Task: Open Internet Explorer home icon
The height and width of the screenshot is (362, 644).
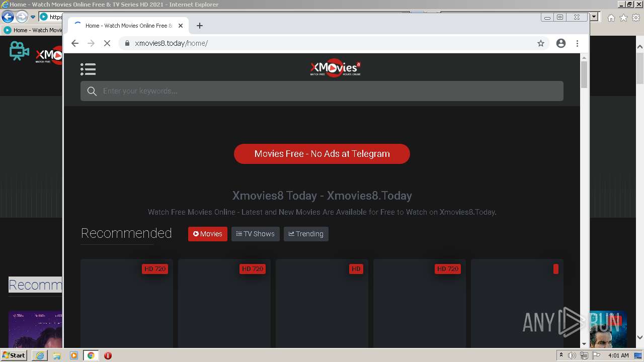Action: (x=611, y=18)
